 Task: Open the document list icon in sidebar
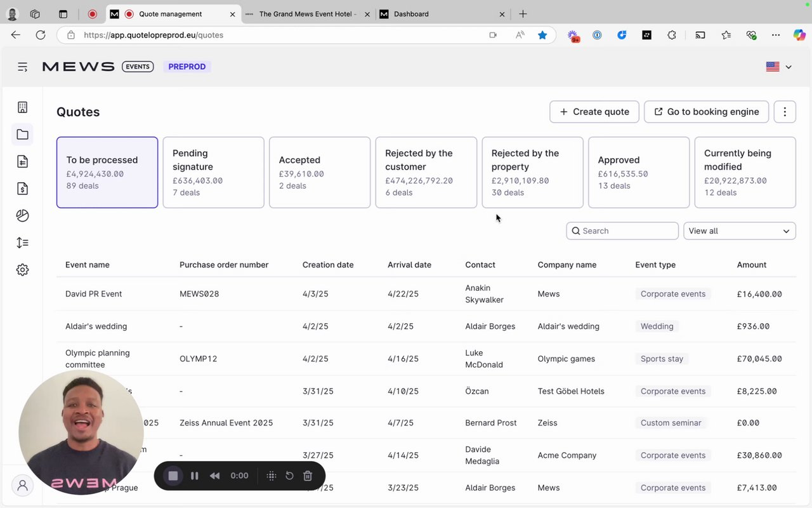[22, 161]
